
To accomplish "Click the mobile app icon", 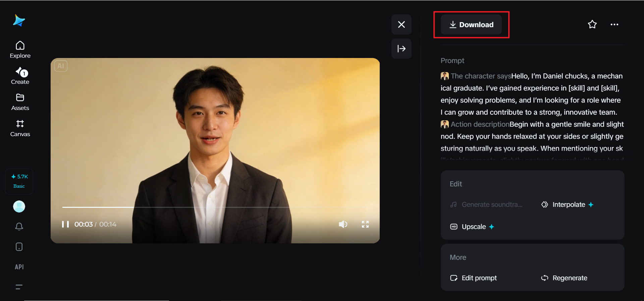I will [x=19, y=247].
